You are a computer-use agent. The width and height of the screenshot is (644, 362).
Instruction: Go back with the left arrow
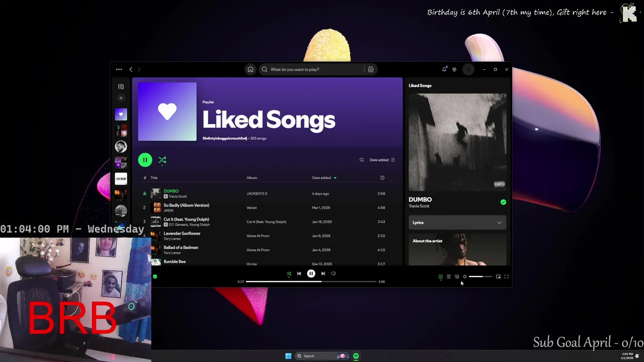pos(131,69)
